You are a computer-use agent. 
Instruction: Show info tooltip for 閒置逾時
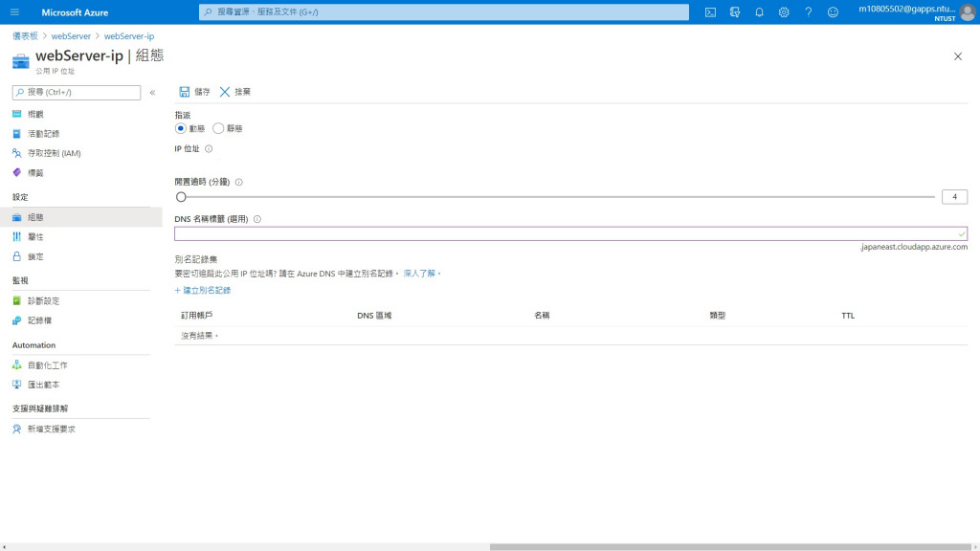(238, 182)
